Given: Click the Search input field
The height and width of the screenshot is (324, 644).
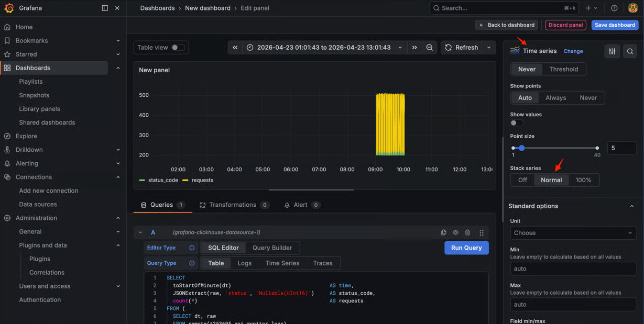Looking at the screenshot, I should [x=504, y=8].
